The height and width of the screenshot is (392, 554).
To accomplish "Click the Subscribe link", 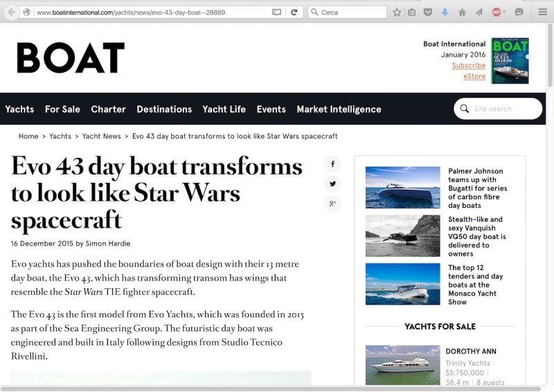I will pos(469,66).
